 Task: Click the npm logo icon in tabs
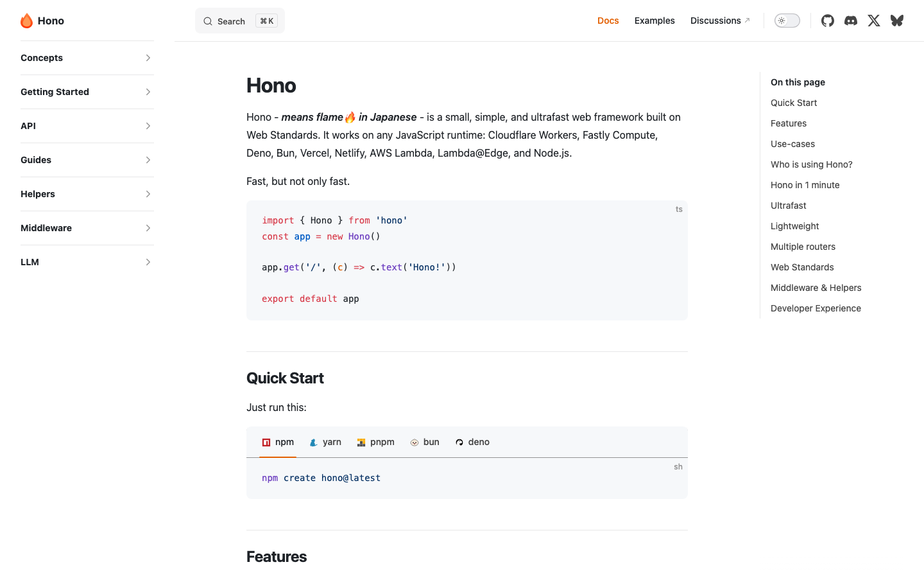click(266, 442)
